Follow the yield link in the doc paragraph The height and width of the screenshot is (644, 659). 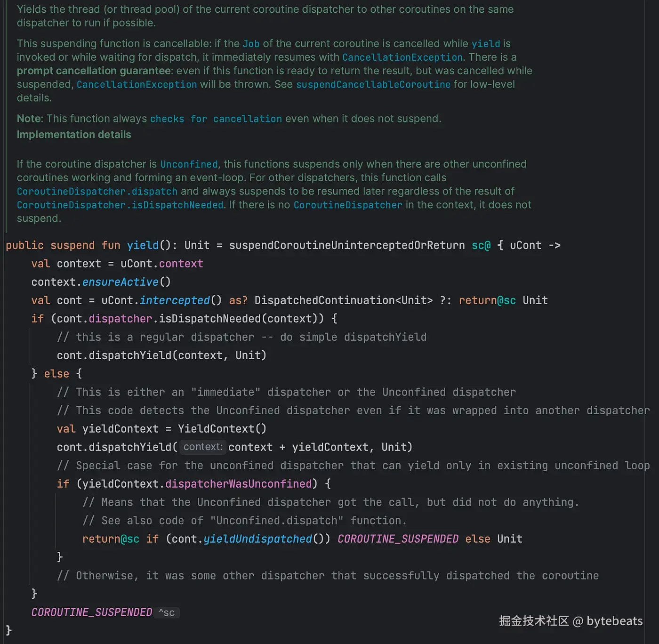click(x=486, y=44)
